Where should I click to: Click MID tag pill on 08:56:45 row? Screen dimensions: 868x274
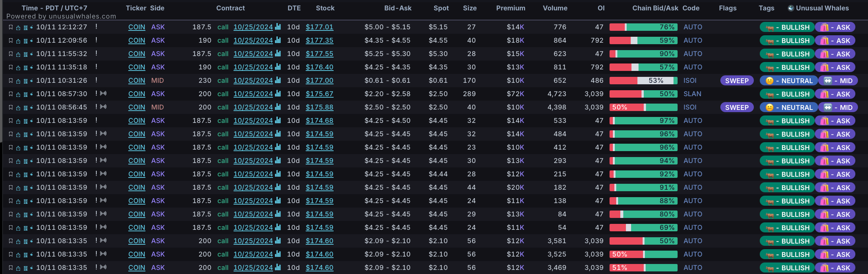click(838, 107)
